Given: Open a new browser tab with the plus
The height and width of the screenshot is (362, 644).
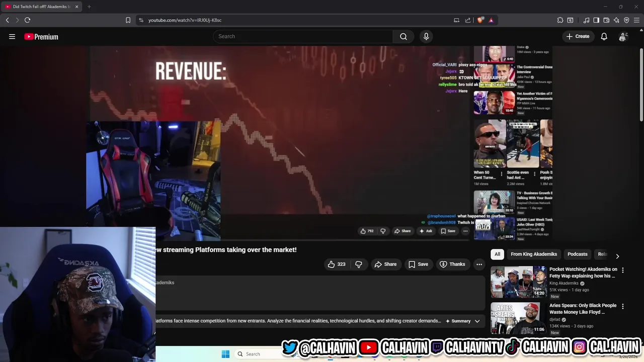Looking at the screenshot, I should point(89,7).
